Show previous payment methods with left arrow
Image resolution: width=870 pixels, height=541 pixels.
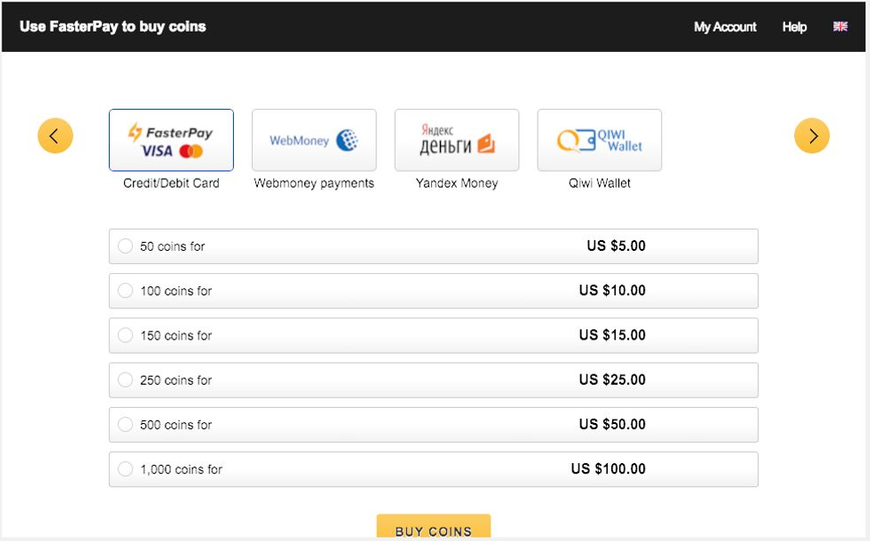click(55, 135)
